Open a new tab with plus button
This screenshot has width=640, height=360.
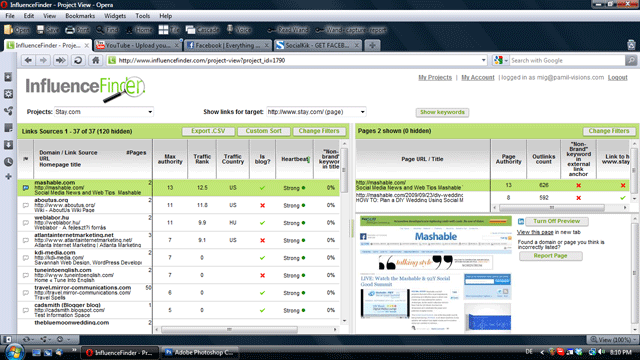point(372,45)
